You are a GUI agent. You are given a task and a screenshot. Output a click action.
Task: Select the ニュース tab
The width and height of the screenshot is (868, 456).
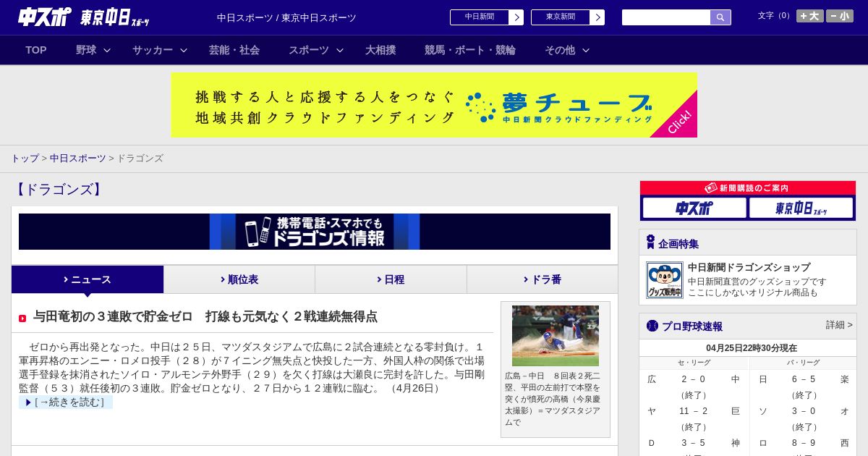[88, 279]
